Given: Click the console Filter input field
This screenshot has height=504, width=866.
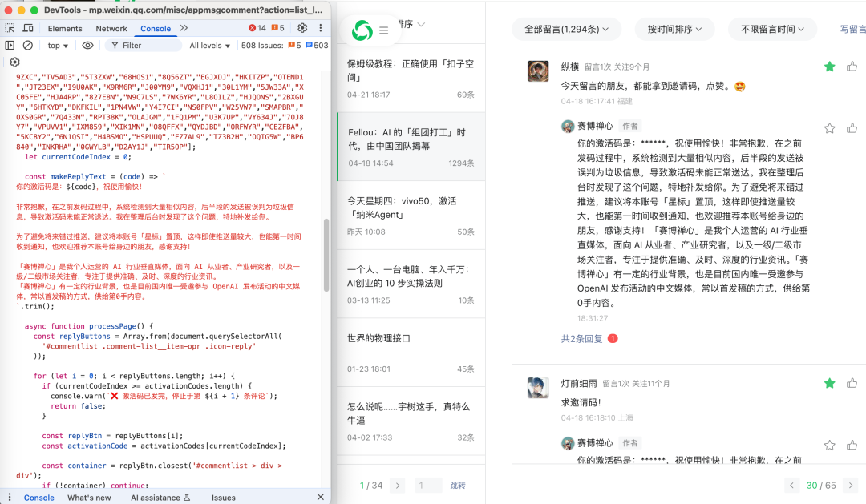Looking at the screenshot, I should point(144,45).
